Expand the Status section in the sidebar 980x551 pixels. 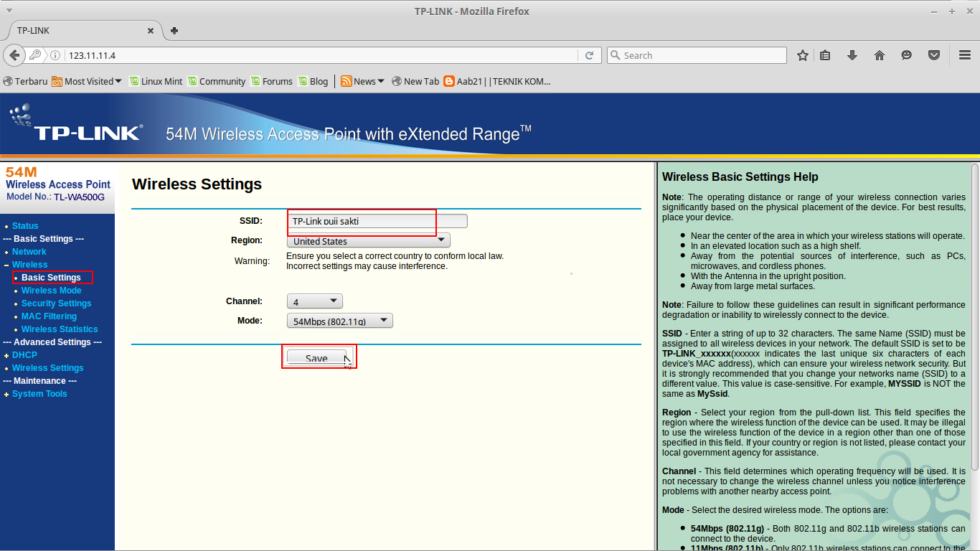coord(6,225)
